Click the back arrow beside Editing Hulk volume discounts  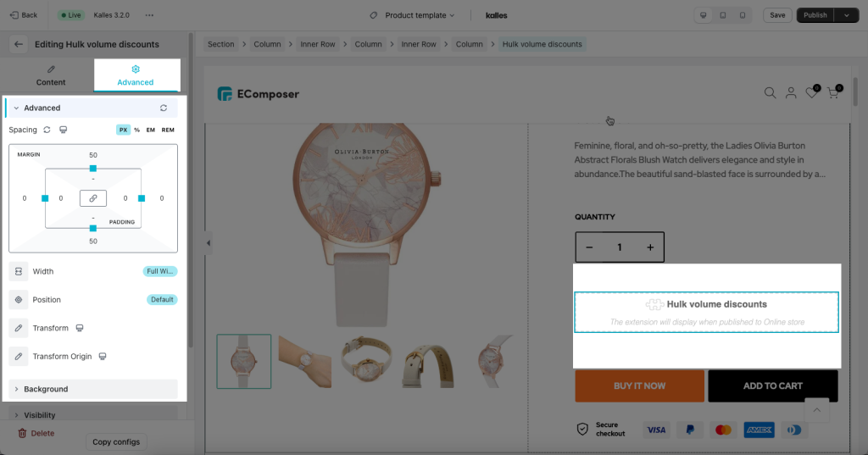pyautogui.click(x=19, y=44)
